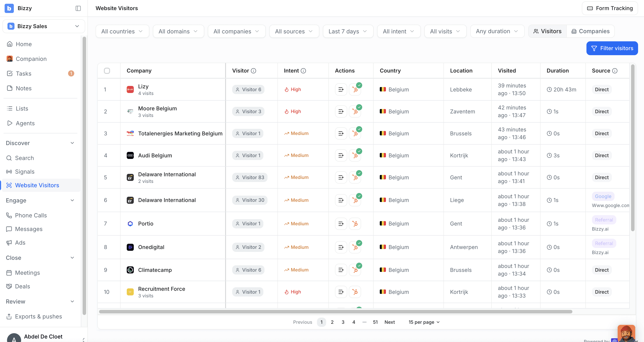Click HubSpot icon for Totalenergies Marketing Belgium
This screenshot has width=644, height=342.
pos(355,134)
